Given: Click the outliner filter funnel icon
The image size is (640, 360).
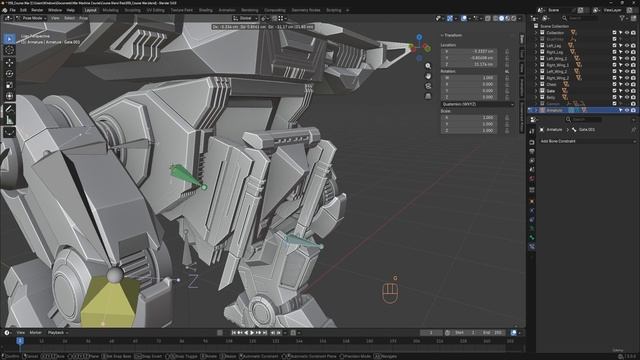Looking at the screenshot, I should click(x=622, y=18).
